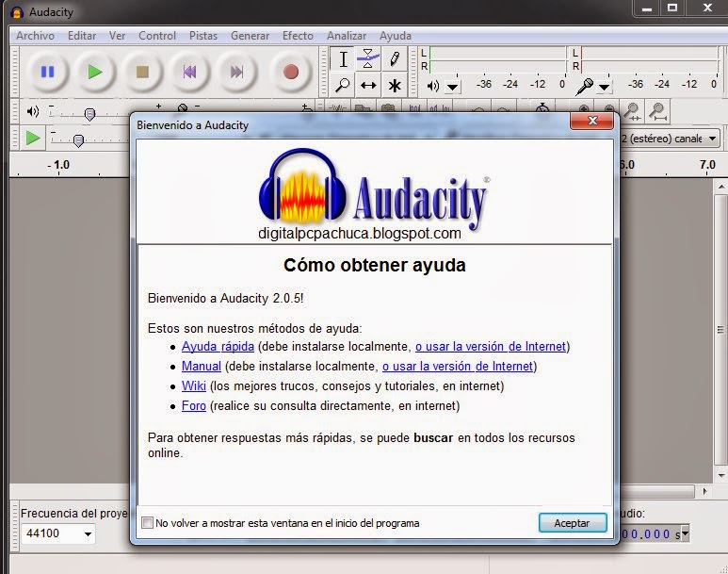The width and height of the screenshot is (728, 574).
Task: Open the selection time format dropdown
Action: [x=686, y=533]
